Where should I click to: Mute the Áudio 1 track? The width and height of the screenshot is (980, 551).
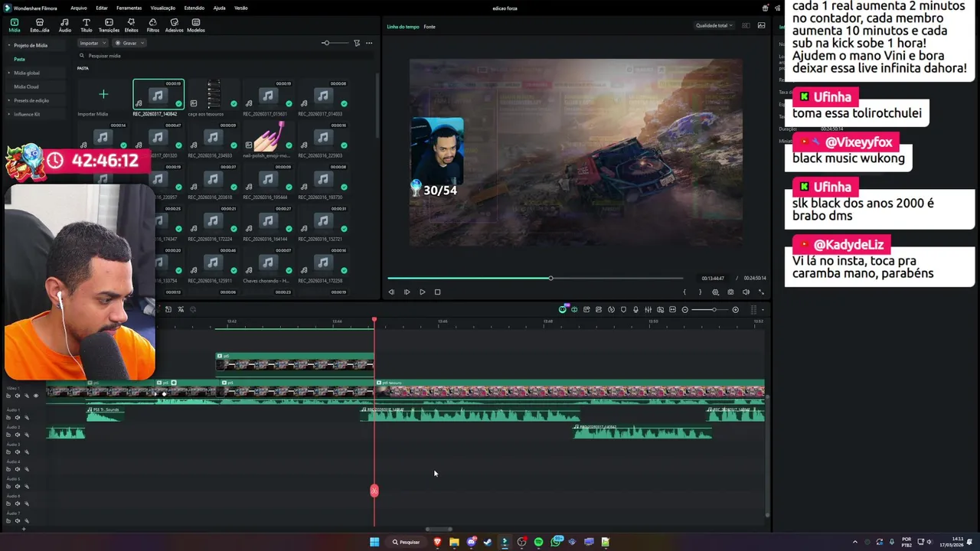tap(17, 418)
